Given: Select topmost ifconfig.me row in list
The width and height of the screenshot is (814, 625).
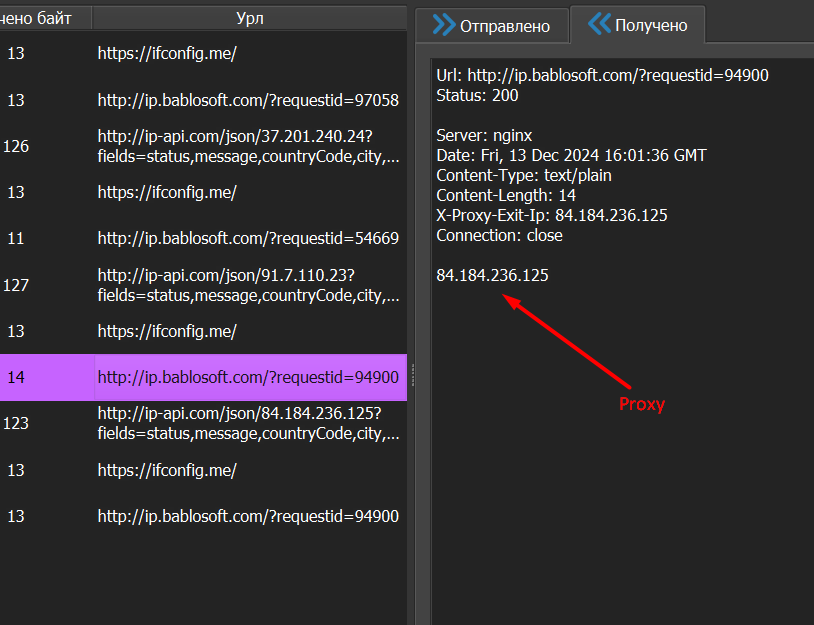Looking at the screenshot, I should coord(167,54).
